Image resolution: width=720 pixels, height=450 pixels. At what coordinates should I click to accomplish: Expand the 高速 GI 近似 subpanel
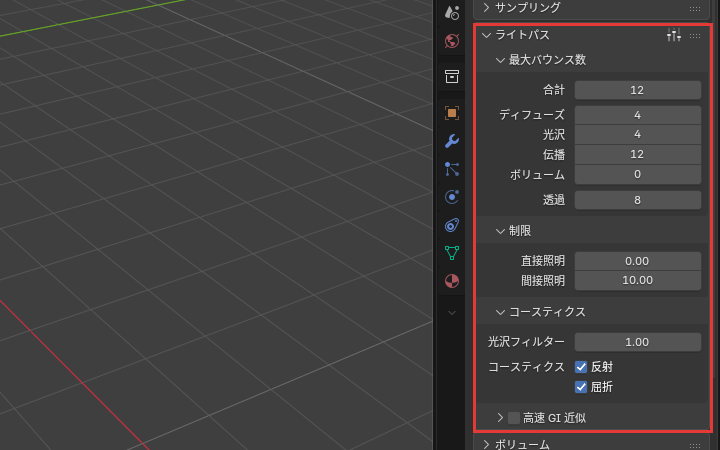pos(500,418)
